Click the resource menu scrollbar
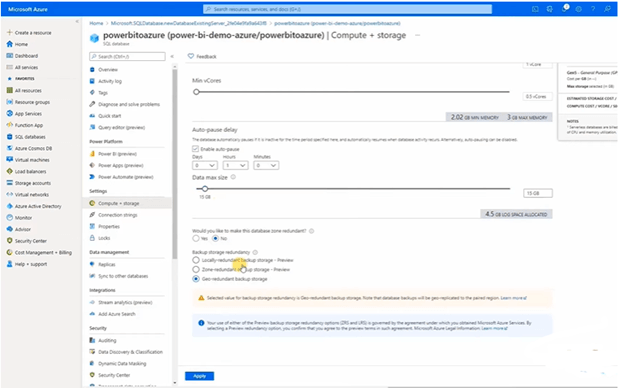624x388 pixels. 175,164
